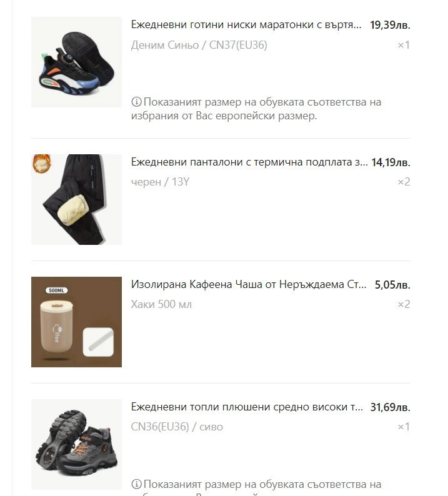Click the 'Деним Синьо / CN37(EU36)' variant text
448x496 pixels.
(199, 45)
